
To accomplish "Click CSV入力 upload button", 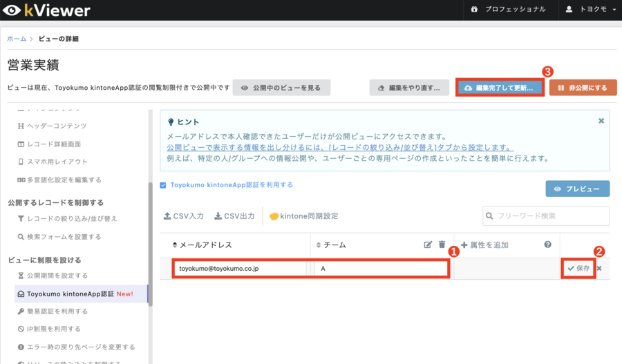I will 184,216.
